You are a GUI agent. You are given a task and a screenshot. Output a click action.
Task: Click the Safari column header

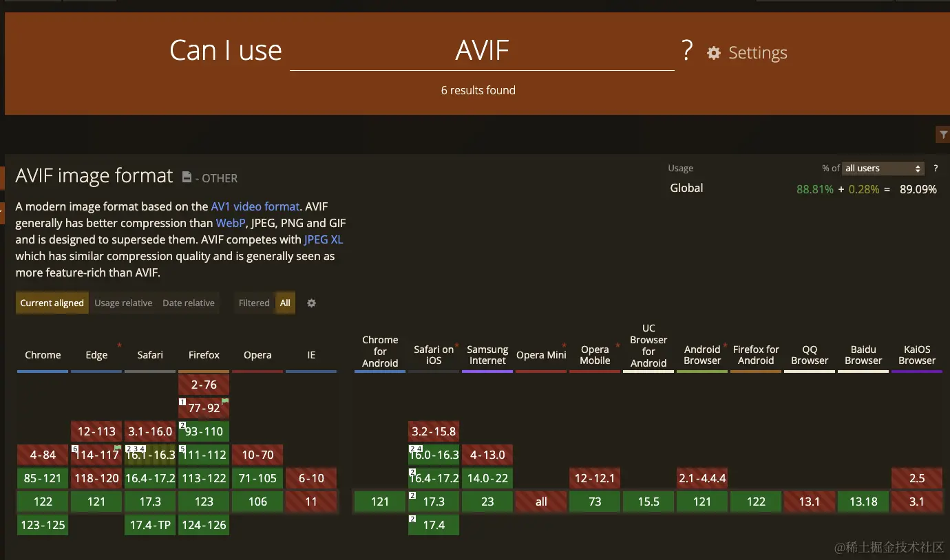point(150,355)
